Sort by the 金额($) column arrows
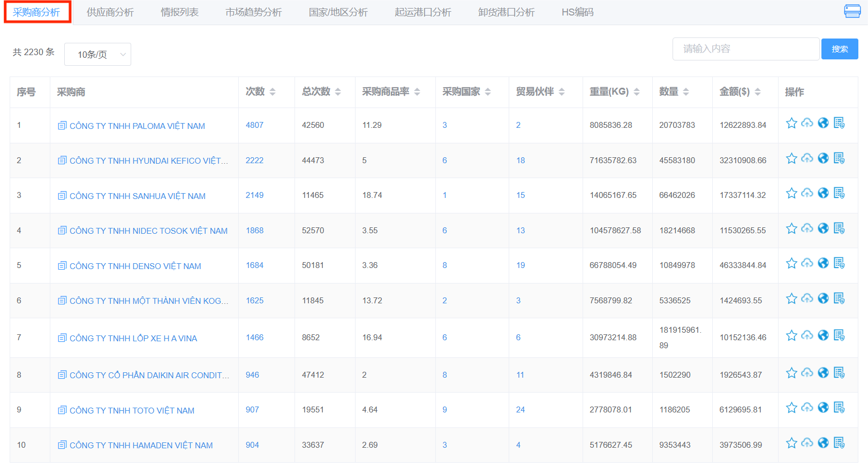The width and height of the screenshot is (868, 467). tap(758, 92)
